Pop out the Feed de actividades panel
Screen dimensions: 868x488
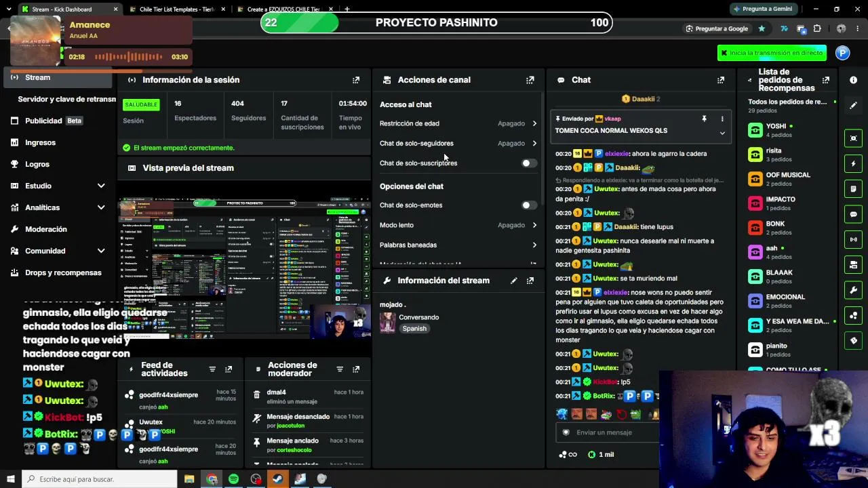[229, 369]
